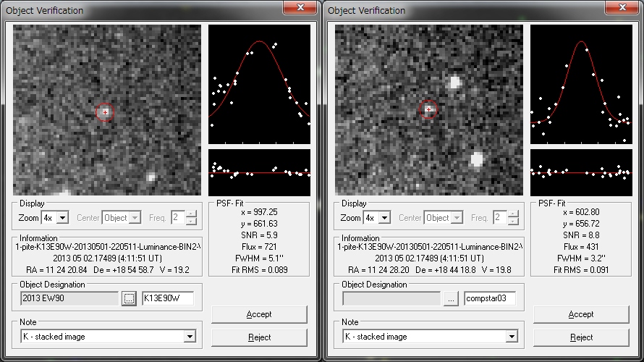Viewport: 644px width, 362px height.
Task: Expand the Note dropdown in the compstar03 dialog
Action: point(512,337)
